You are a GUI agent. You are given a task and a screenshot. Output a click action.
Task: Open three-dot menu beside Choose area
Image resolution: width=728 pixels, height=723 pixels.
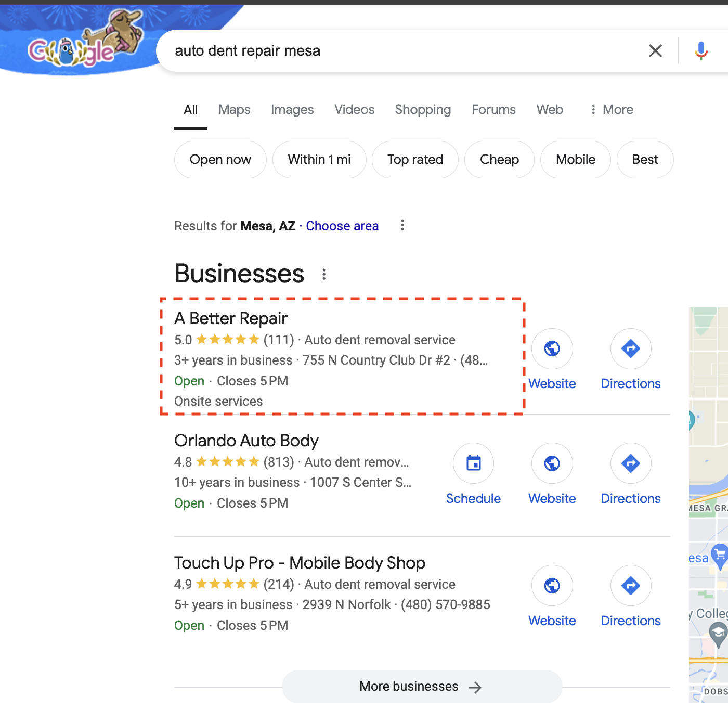coord(402,225)
